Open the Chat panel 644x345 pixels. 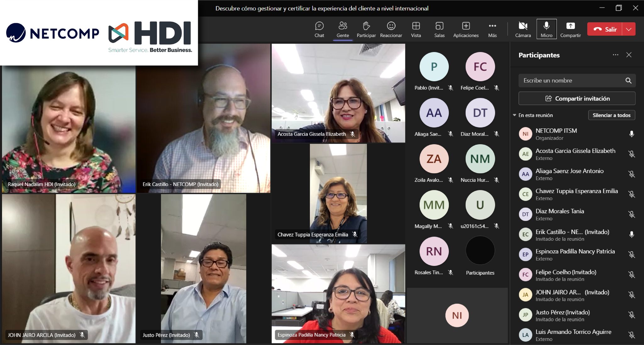pos(319,30)
